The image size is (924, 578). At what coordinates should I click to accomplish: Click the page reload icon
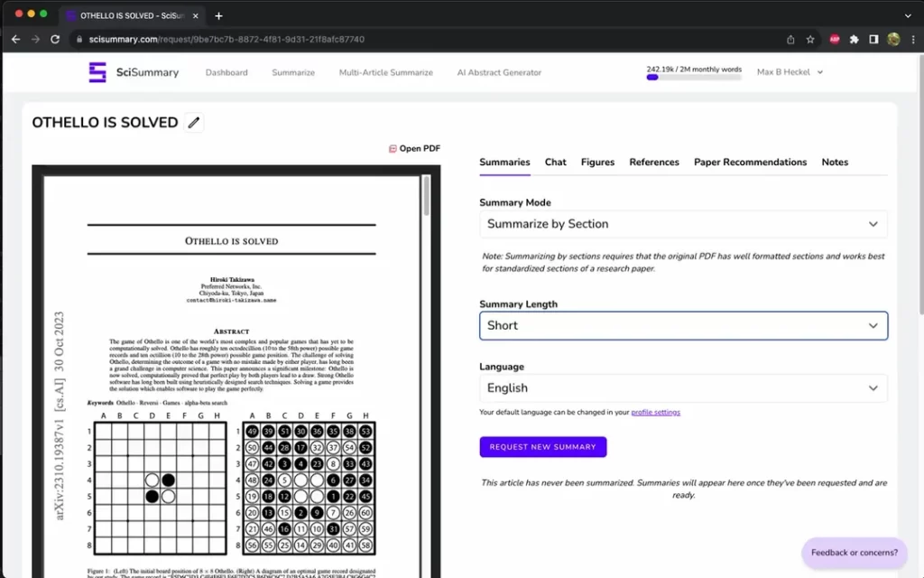point(57,39)
